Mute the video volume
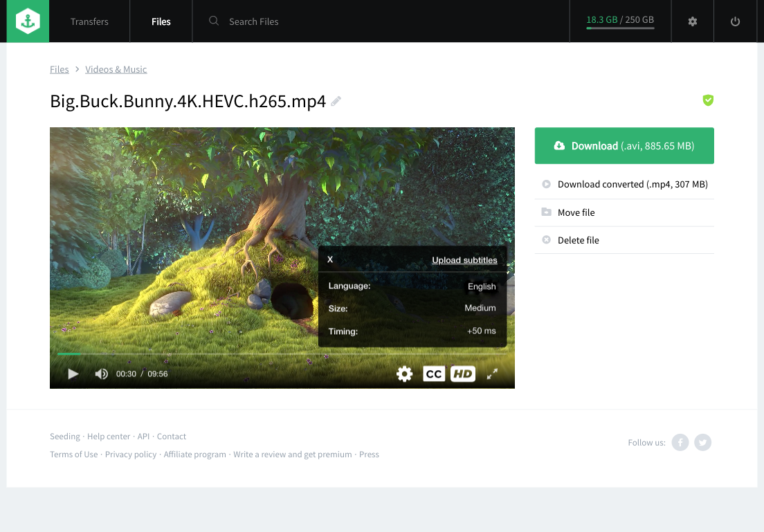764x532 pixels. [x=102, y=374]
